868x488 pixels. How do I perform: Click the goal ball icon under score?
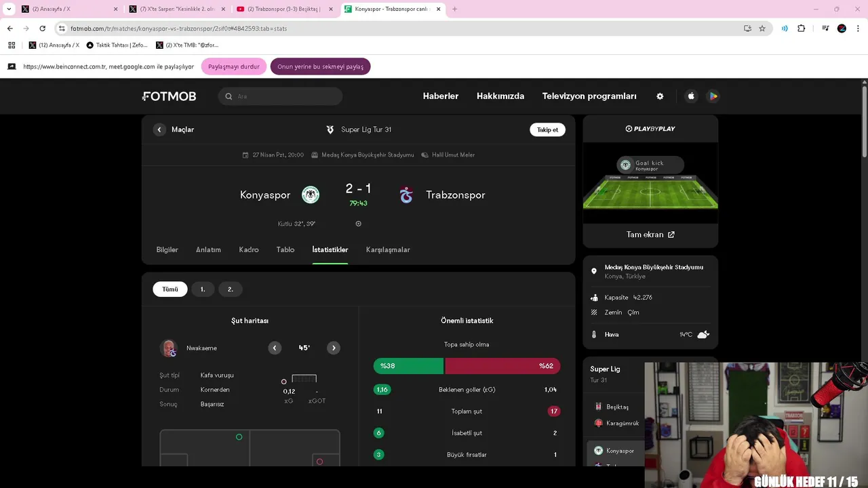(x=359, y=224)
